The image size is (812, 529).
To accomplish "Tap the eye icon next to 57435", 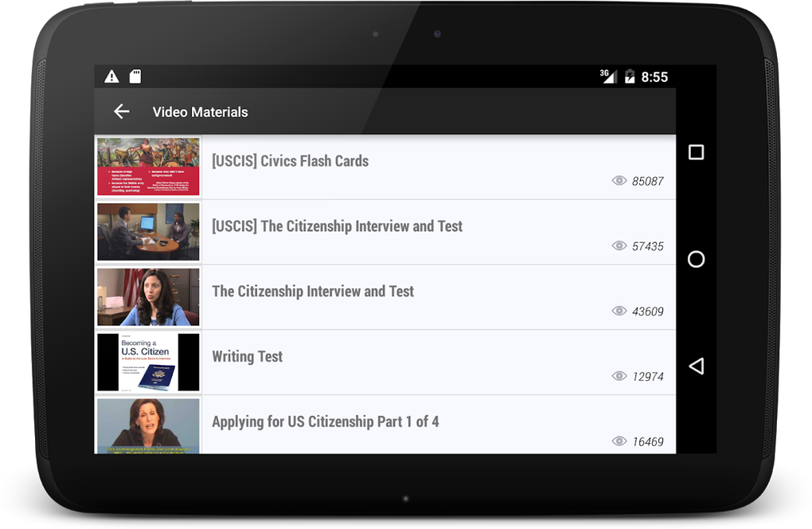I will click(x=619, y=246).
